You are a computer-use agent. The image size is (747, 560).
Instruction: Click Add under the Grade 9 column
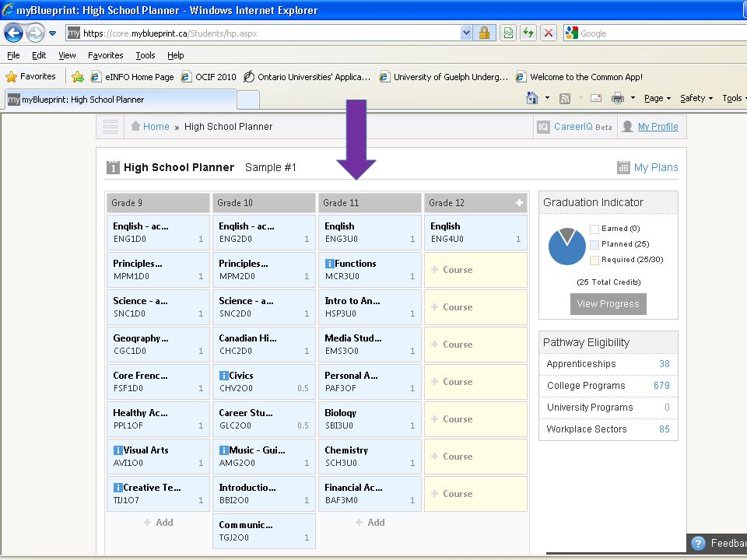tap(159, 523)
